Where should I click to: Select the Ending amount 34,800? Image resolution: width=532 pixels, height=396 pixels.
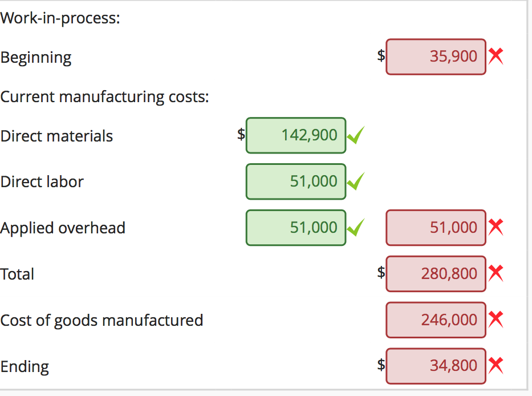[x=436, y=365]
